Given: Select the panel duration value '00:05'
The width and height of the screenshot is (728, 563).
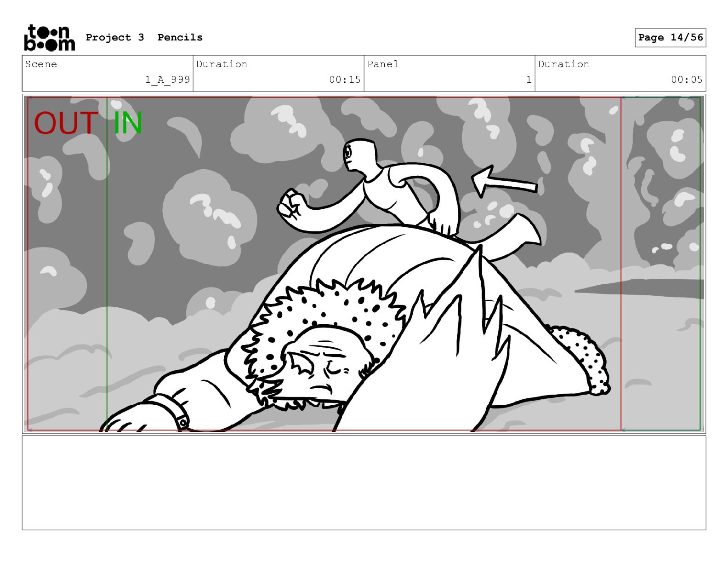Looking at the screenshot, I should click(x=687, y=80).
